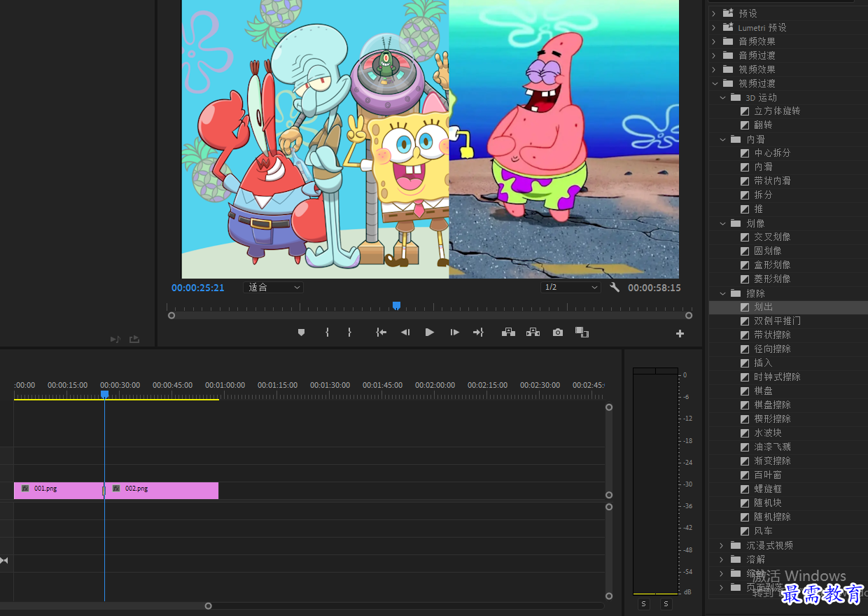The image size is (868, 616).
Task: Mark In point with brace button
Action: pyautogui.click(x=327, y=332)
